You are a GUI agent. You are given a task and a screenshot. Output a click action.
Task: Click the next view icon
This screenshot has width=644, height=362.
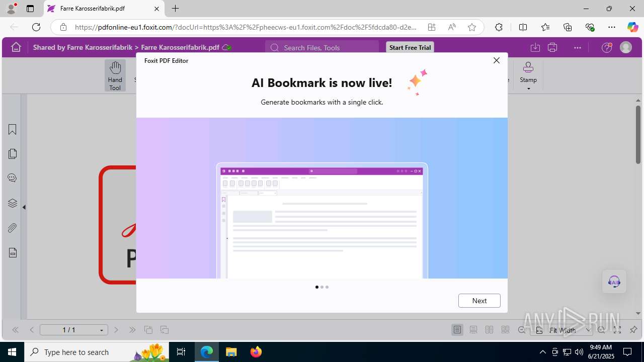165,330
